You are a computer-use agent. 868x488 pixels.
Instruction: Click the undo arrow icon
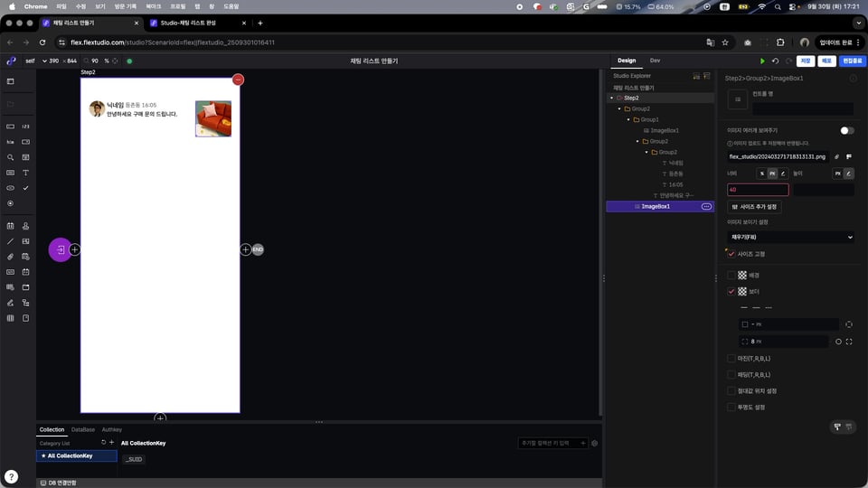click(x=775, y=61)
